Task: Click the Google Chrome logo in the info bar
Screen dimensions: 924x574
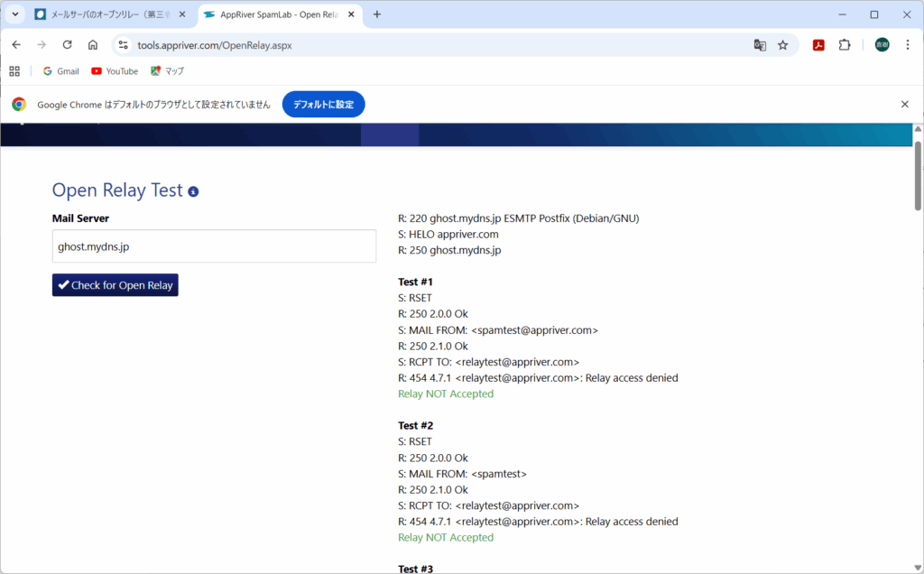Action: (x=19, y=105)
